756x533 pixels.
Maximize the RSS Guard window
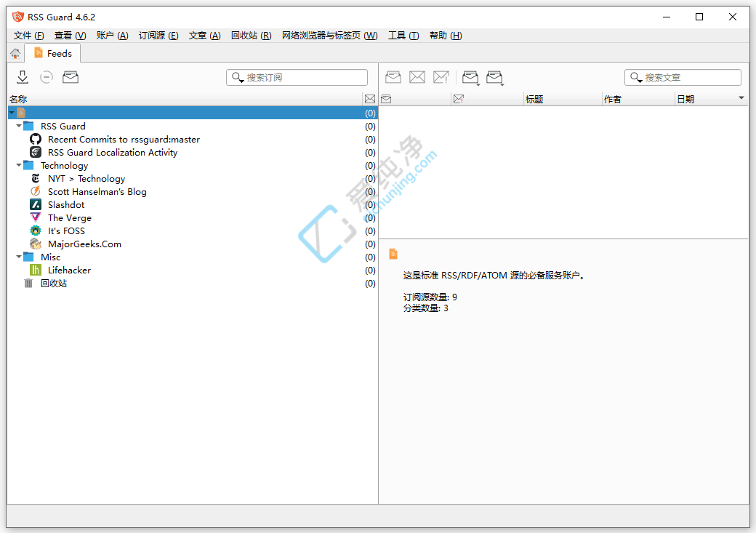[x=699, y=17]
